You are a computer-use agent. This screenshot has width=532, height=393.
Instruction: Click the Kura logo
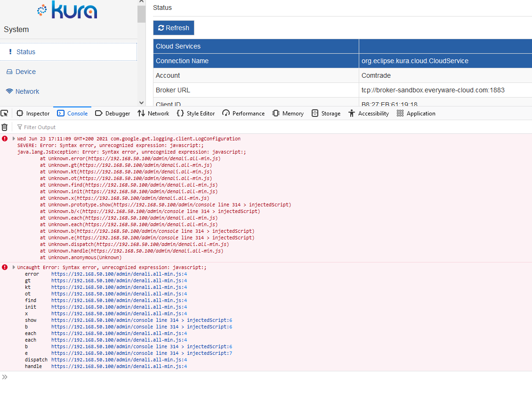[67, 10]
